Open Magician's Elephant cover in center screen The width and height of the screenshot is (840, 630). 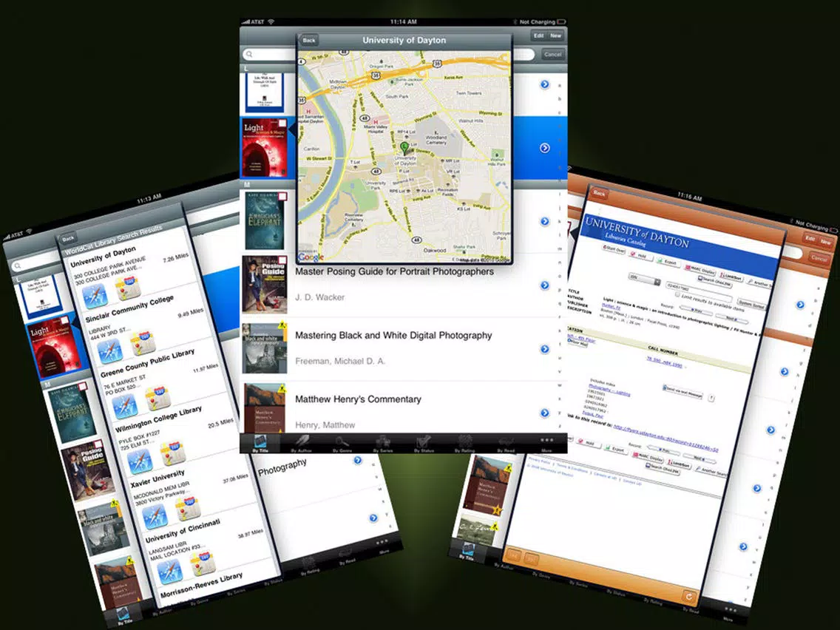coord(264,220)
